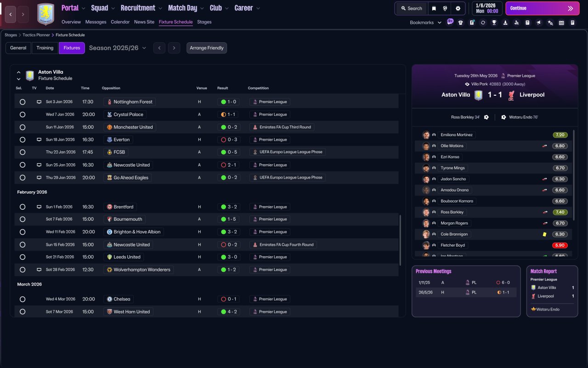588x368 pixels.
Task: Select the Go Ahead Eagles fixture radio button
Action: (x=23, y=178)
